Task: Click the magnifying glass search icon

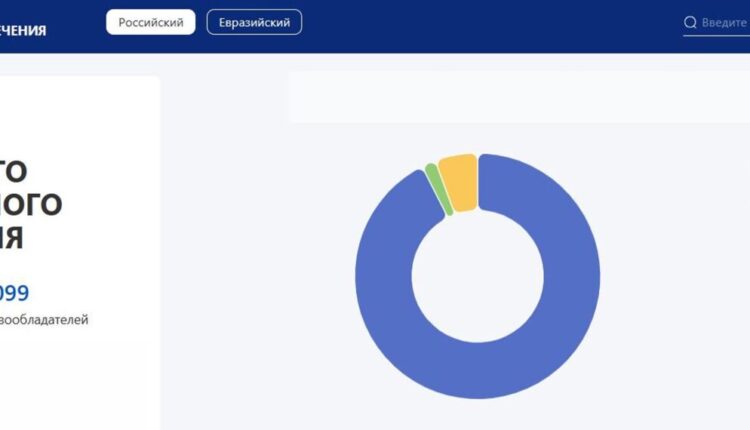Action: point(690,23)
